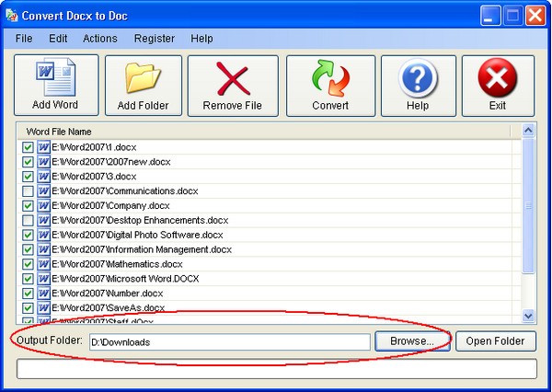This screenshot has height=392, width=552.
Task: Click the Word icon beside Communications.docx
Action: (x=43, y=190)
